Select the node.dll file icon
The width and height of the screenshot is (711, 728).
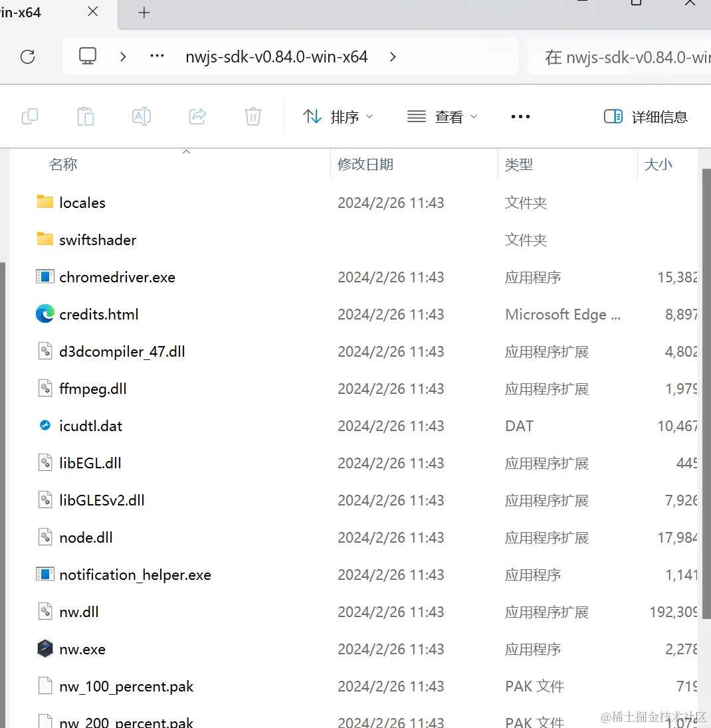pyautogui.click(x=45, y=536)
